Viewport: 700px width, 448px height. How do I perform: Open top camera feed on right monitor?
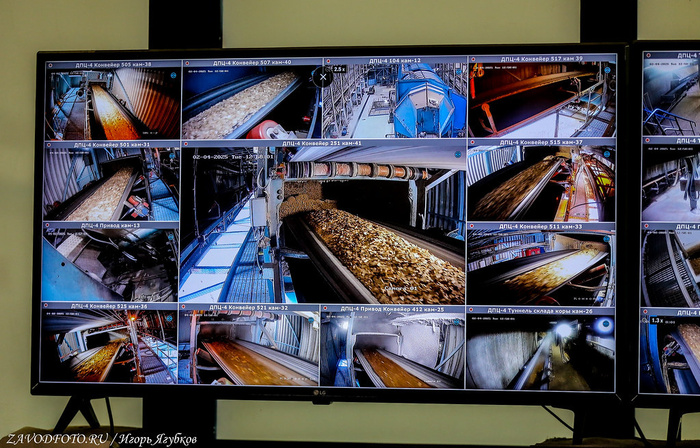671,93
